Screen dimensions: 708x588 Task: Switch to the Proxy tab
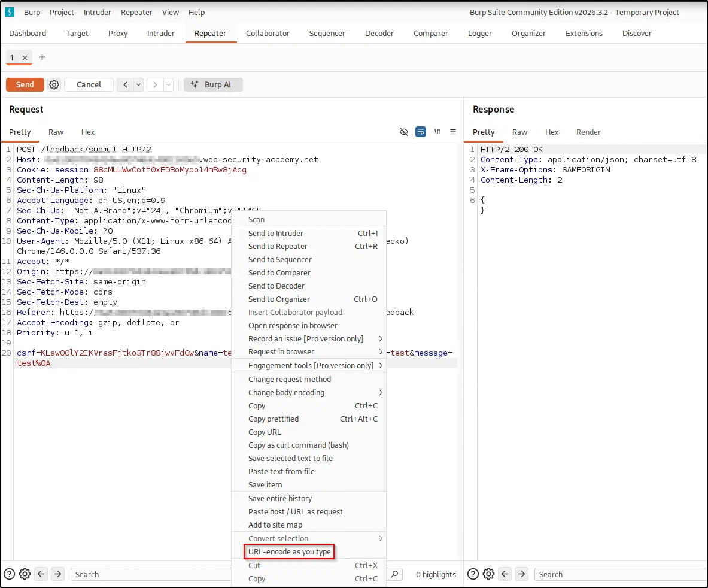click(x=118, y=33)
